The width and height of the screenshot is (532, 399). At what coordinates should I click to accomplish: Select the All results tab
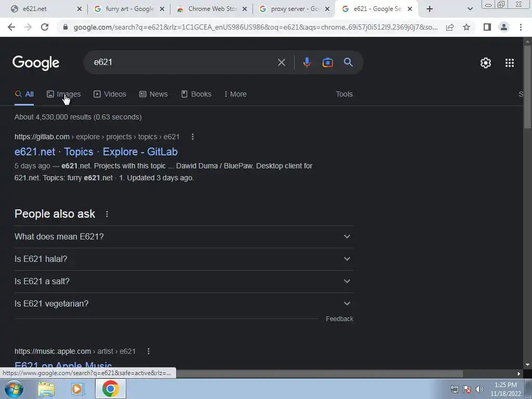[24, 94]
